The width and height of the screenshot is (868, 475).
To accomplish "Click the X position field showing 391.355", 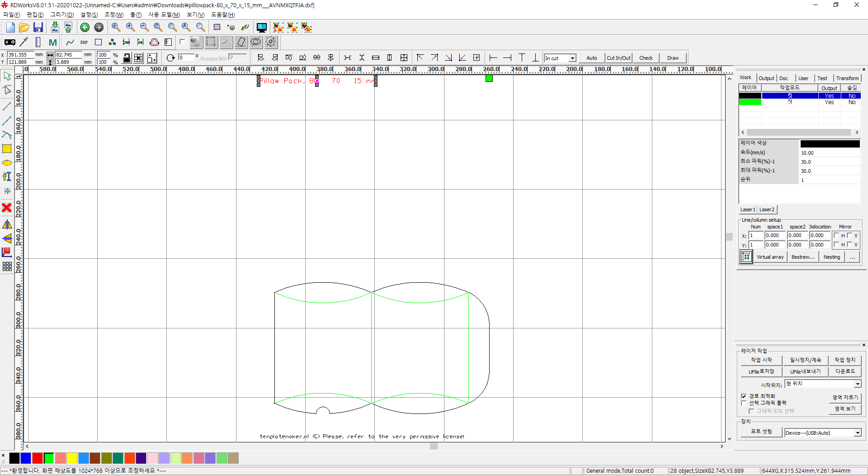I will pos(21,55).
